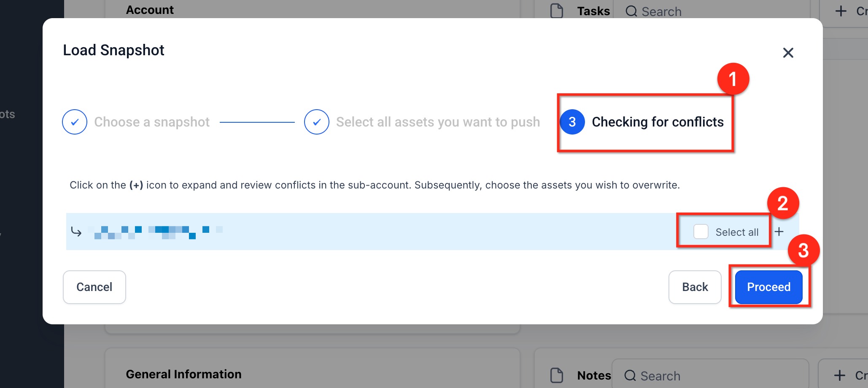Click the Proceed button
The width and height of the screenshot is (868, 388).
768,287
